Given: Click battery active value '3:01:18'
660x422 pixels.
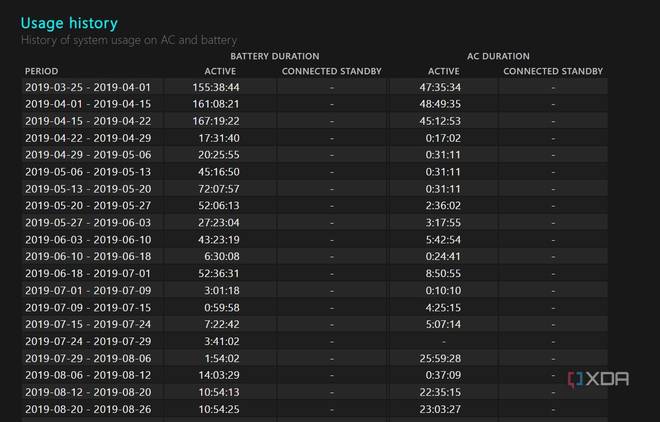Looking at the screenshot, I should [222, 290].
